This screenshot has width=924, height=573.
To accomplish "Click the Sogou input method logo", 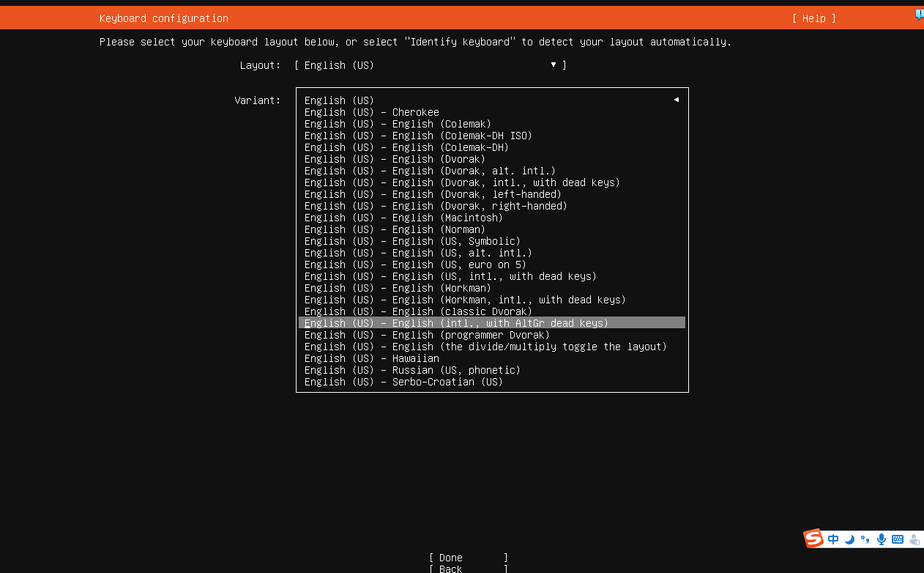I will [813, 539].
